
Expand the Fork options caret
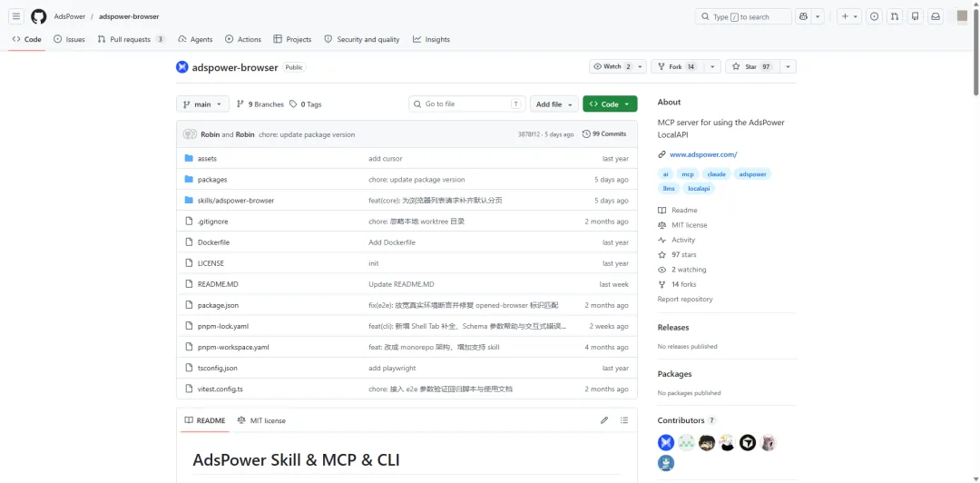(712, 66)
